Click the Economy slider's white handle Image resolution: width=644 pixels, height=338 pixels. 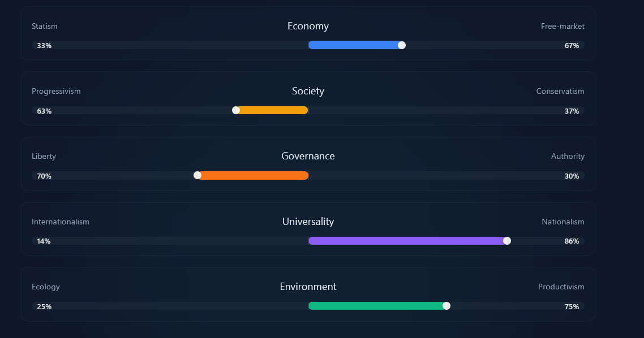[402, 45]
